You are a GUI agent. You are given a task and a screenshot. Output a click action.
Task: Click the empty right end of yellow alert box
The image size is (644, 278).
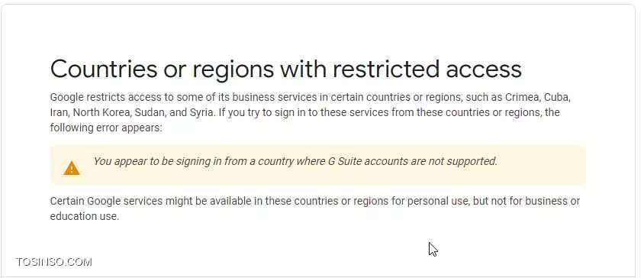click(543, 165)
